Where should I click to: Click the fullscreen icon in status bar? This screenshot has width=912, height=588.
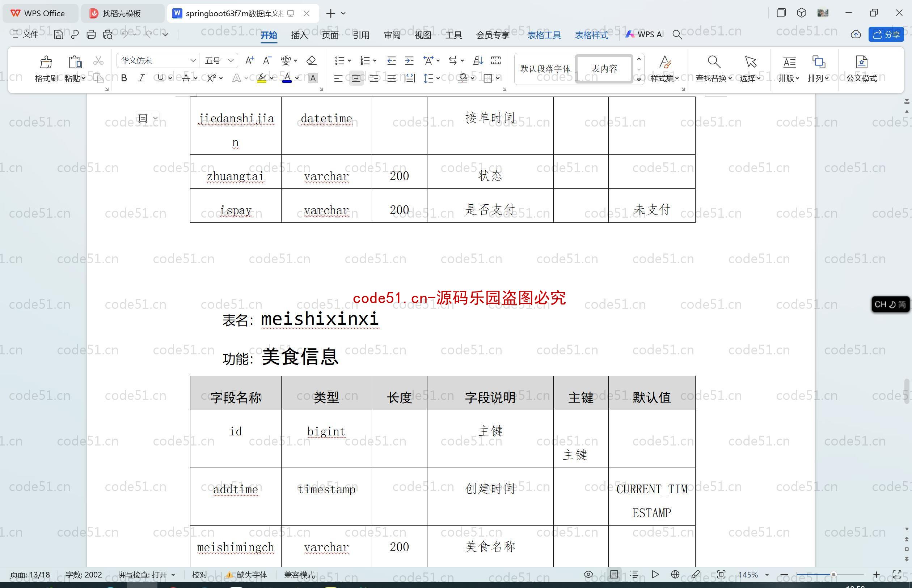897,574
